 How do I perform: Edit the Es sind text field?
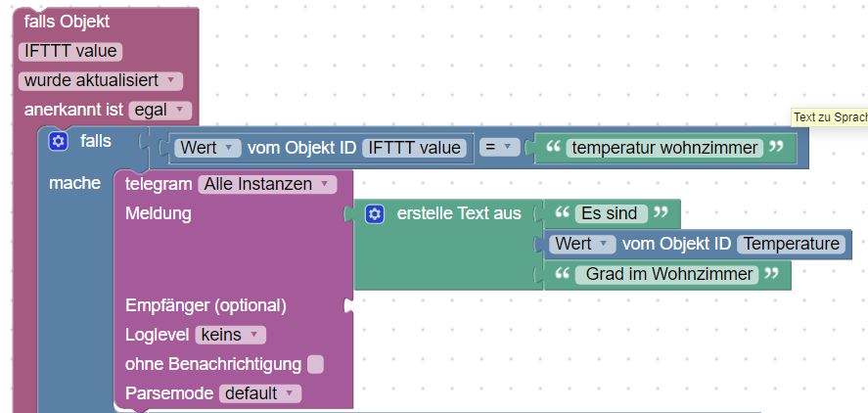[609, 213]
